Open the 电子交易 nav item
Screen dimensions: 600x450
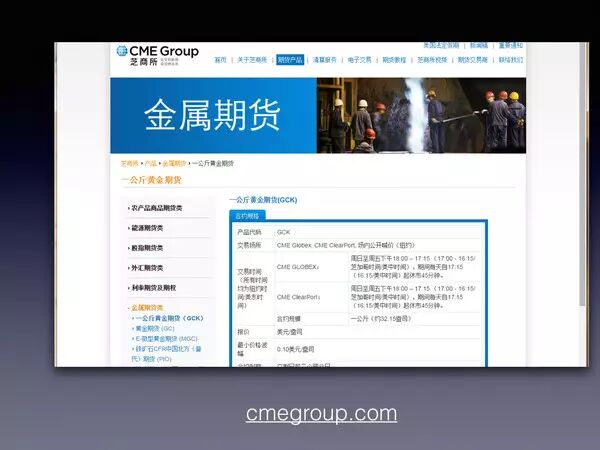point(359,60)
